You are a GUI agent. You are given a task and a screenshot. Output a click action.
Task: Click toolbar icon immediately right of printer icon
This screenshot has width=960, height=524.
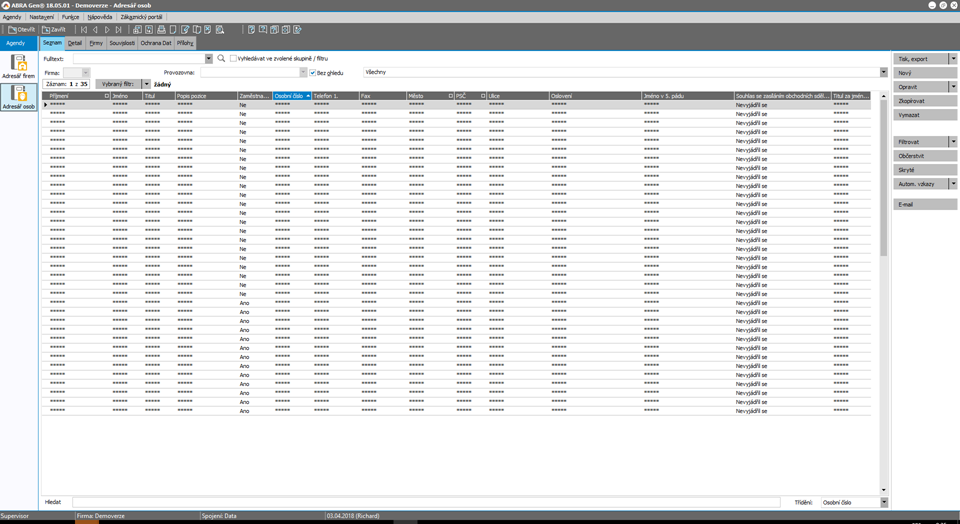(x=173, y=29)
